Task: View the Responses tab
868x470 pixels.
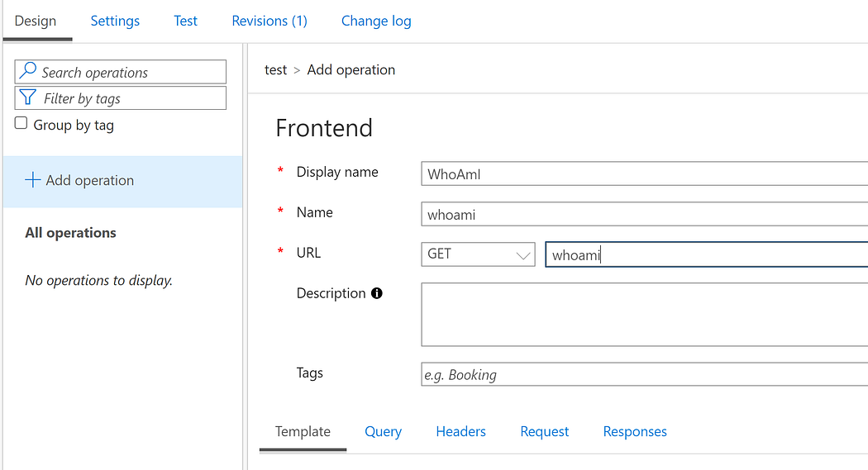Action: coord(635,431)
